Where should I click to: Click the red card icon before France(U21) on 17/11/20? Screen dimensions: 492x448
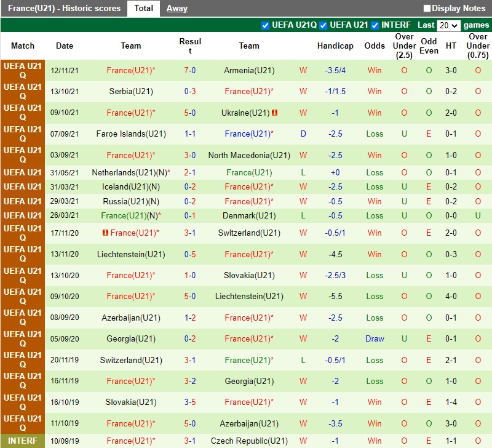(x=105, y=233)
